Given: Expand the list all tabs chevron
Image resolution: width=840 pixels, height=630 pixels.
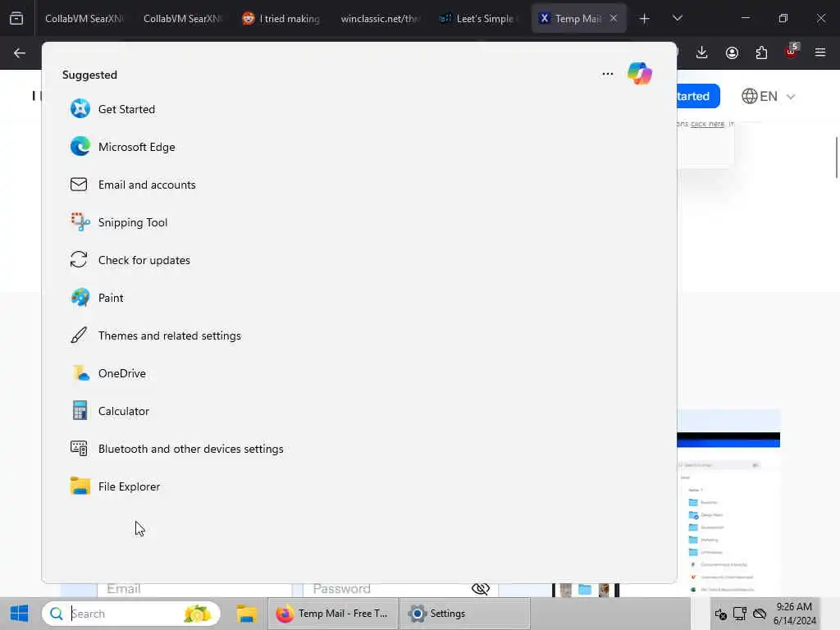Looking at the screenshot, I should tap(677, 18).
